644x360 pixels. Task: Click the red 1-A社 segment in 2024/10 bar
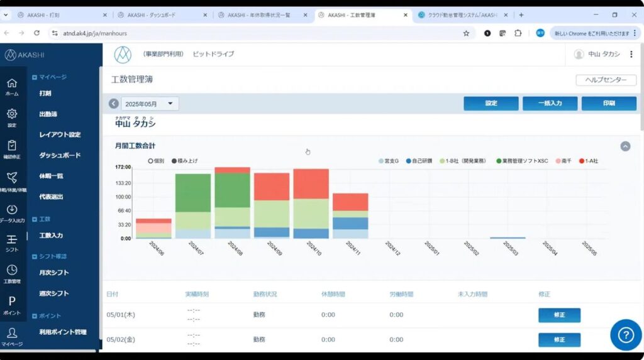(x=311, y=183)
